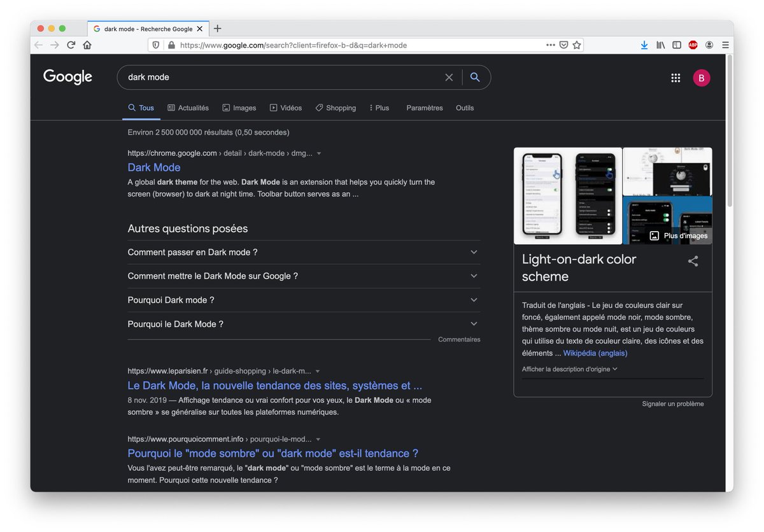
Task: Open Outils search tools
Action: click(465, 108)
